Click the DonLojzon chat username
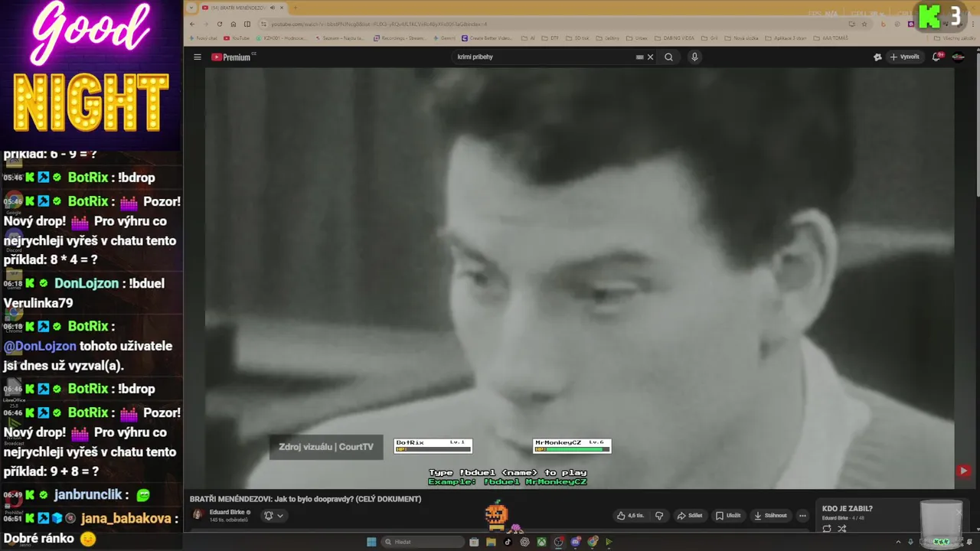The width and height of the screenshot is (980, 551). [x=87, y=283]
